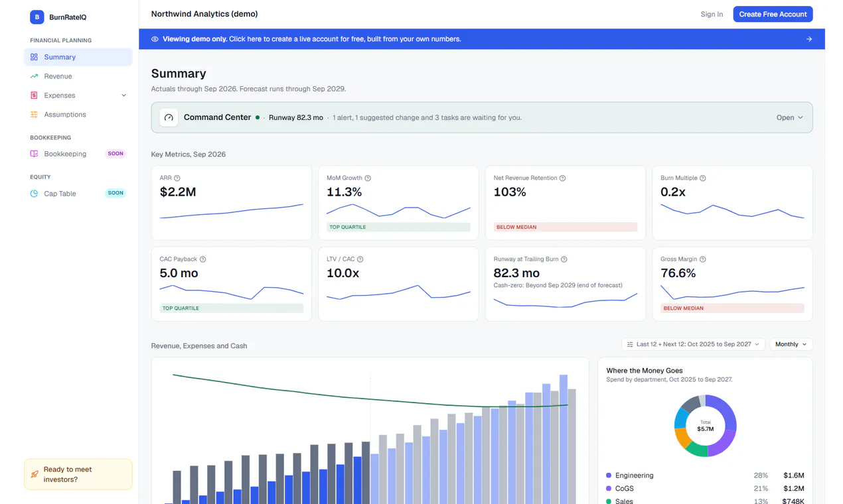This screenshot has width=843, height=504.
Task: Click the ARR help question-mark icon
Action: tap(177, 178)
